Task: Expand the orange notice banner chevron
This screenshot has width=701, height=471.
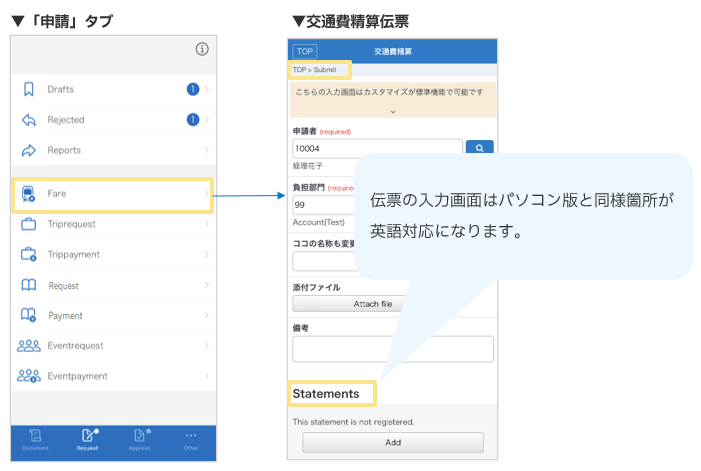Action: click(x=393, y=112)
